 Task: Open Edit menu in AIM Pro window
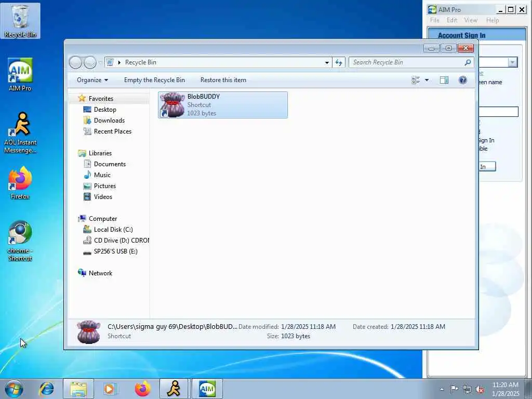click(451, 20)
